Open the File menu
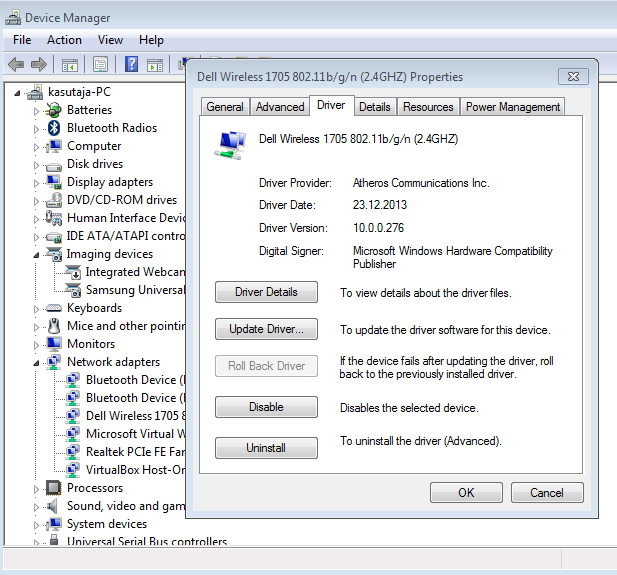The height and width of the screenshot is (575, 617). pyautogui.click(x=22, y=40)
